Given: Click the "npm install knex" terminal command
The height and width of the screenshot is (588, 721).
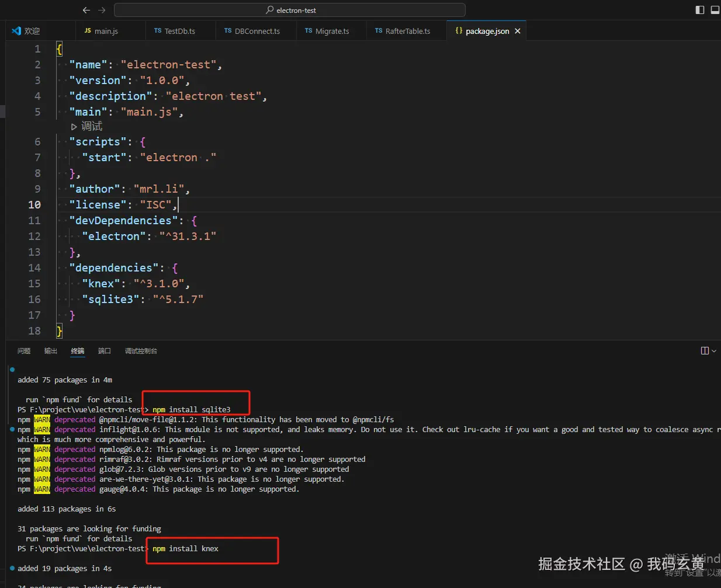Looking at the screenshot, I should (x=185, y=549).
